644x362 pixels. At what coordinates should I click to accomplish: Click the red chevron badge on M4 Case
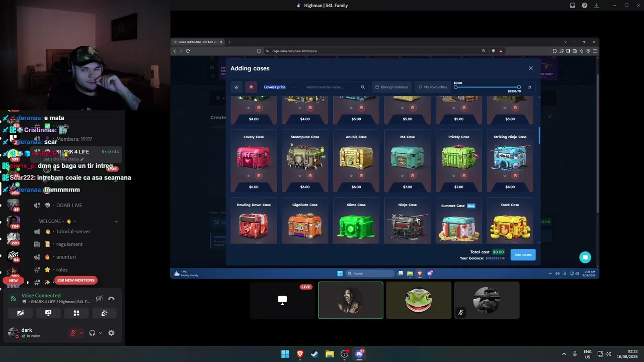pyautogui.click(x=413, y=175)
